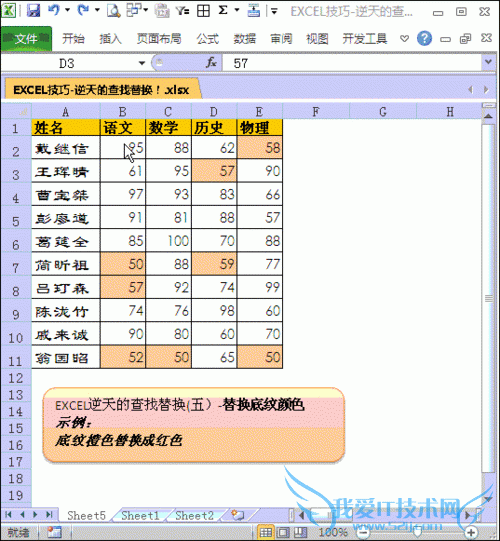The width and height of the screenshot is (500, 541).
Task: Select orange cell E2 with value 58
Action: pos(259,148)
